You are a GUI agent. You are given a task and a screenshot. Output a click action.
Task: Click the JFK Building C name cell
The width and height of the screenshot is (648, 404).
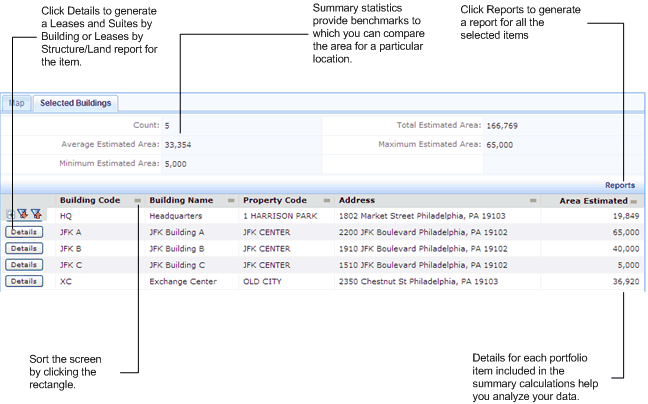tap(177, 265)
